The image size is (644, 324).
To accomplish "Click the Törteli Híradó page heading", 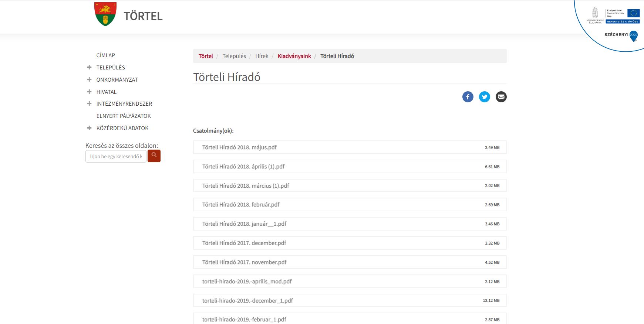I will point(227,77).
